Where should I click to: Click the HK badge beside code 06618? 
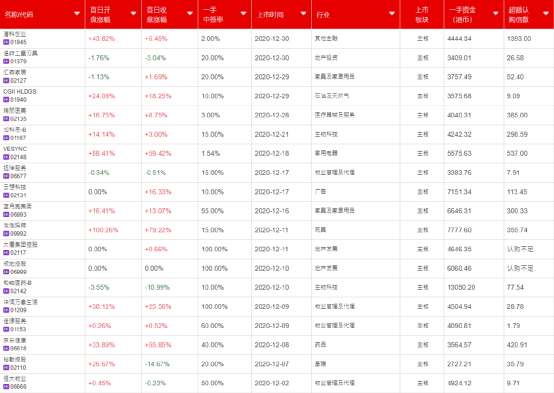(6, 348)
